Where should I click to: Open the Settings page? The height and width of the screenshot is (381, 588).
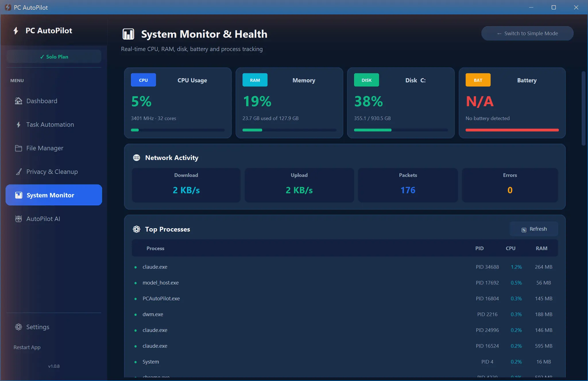pyautogui.click(x=54, y=327)
